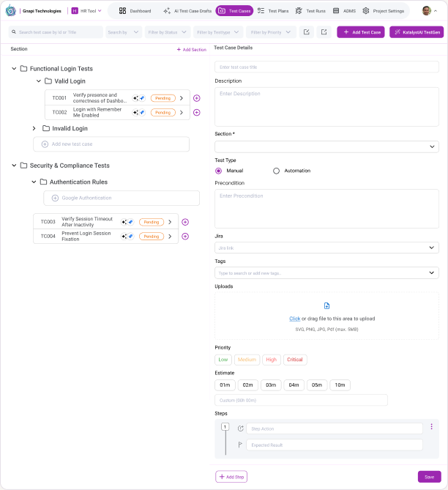
Task: Click the pin icon on TC003
Action: 130,222
